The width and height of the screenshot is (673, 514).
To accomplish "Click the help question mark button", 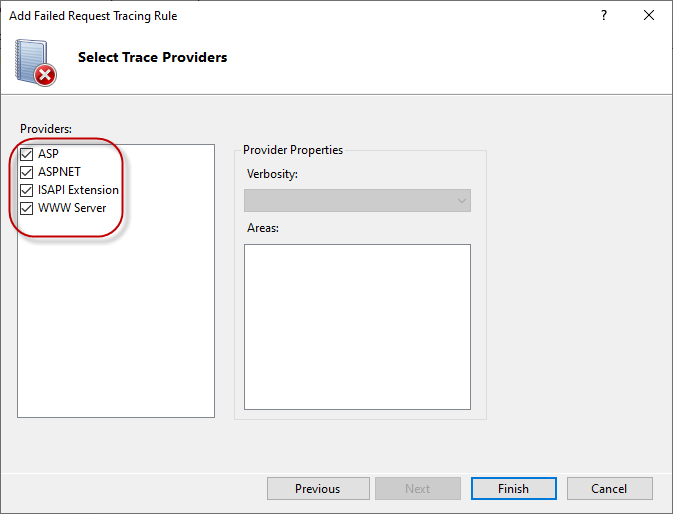I will (604, 16).
